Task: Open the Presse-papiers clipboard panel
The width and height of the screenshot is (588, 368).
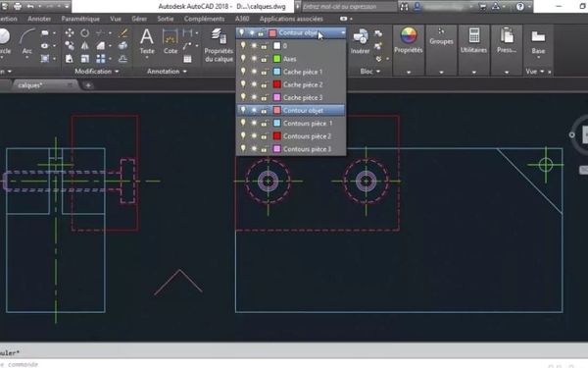Action: 507,40
